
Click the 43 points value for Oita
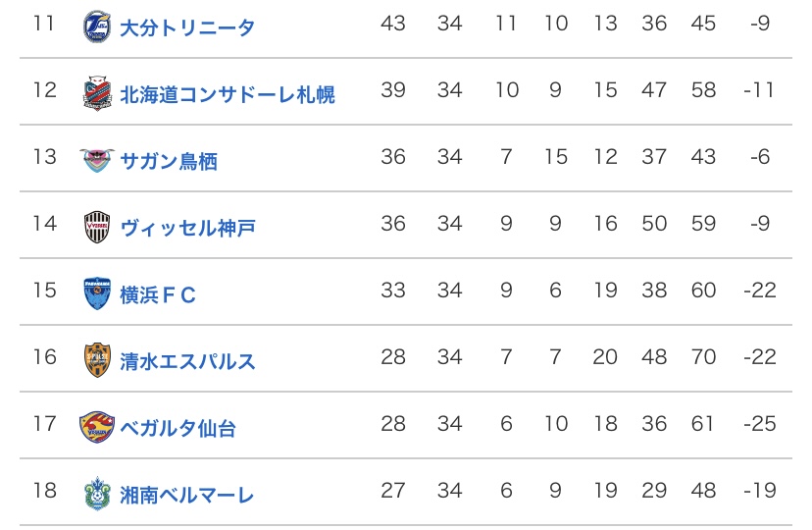tap(392, 24)
